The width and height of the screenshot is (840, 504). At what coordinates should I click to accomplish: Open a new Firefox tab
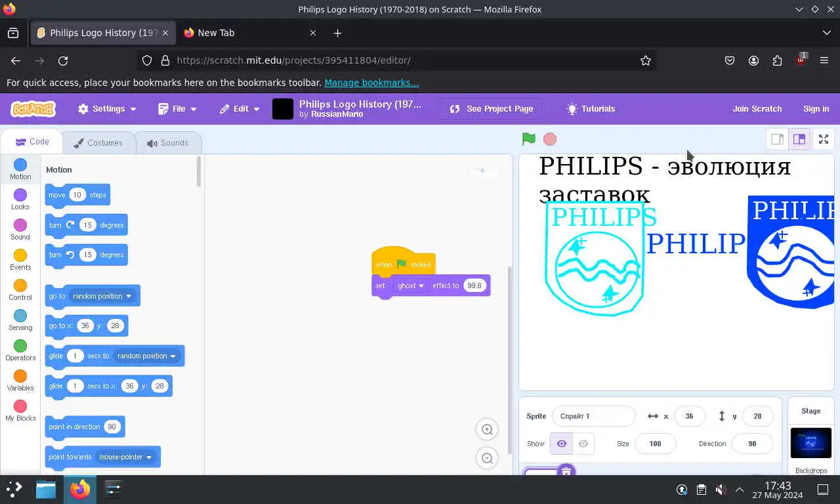tap(337, 33)
